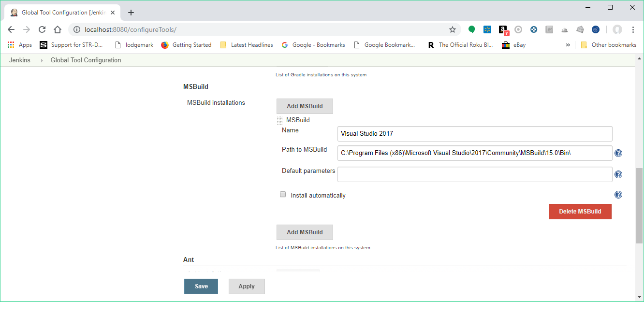The height and width of the screenshot is (313, 644).
Task: Click the MSBuild section heading
Action: pyautogui.click(x=196, y=87)
